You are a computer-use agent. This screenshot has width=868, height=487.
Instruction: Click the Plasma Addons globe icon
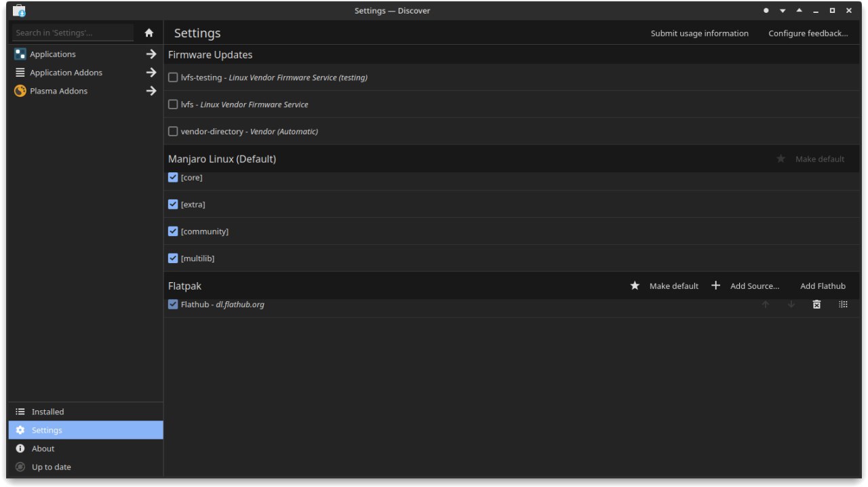coord(20,91)
